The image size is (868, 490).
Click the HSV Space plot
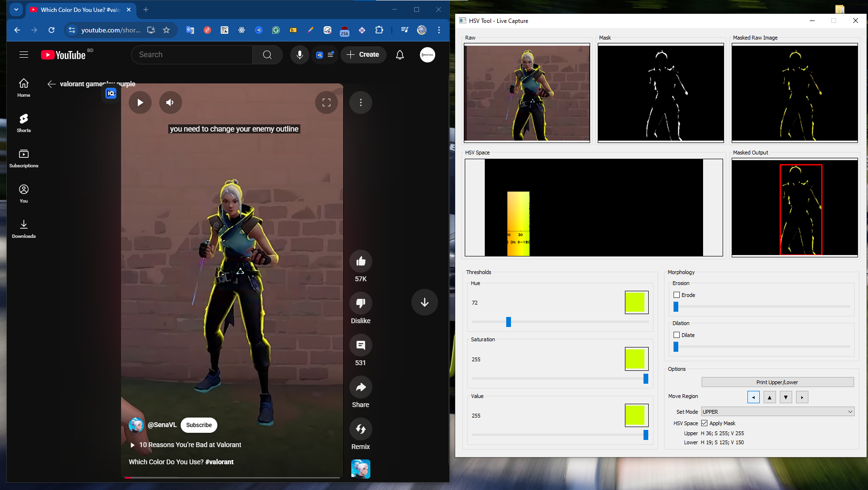594,208
